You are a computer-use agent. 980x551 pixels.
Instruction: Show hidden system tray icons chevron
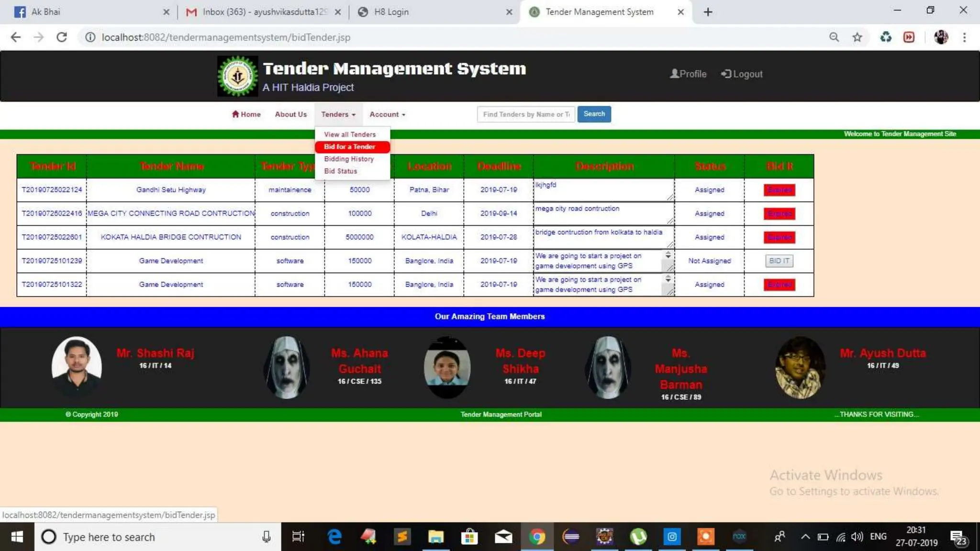[805, 537]
